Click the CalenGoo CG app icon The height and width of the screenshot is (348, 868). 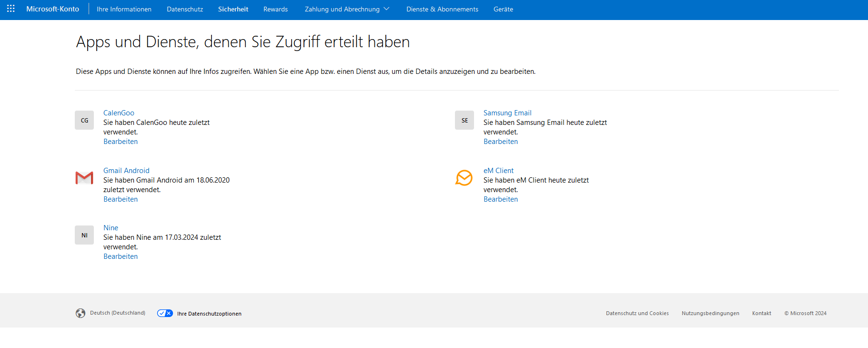84,120
